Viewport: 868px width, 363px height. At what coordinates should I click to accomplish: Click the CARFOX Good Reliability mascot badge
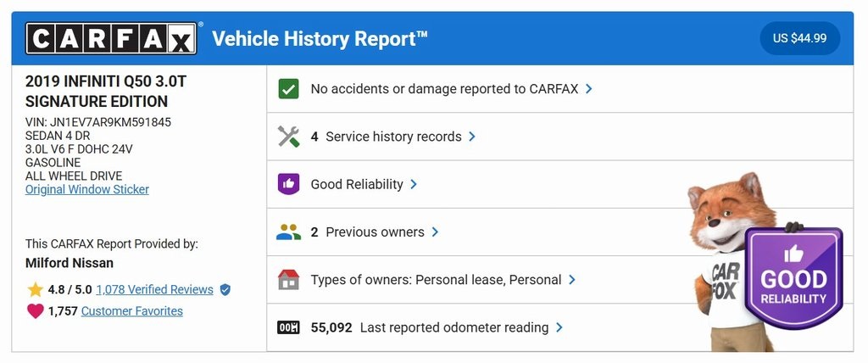click(793, 278)
